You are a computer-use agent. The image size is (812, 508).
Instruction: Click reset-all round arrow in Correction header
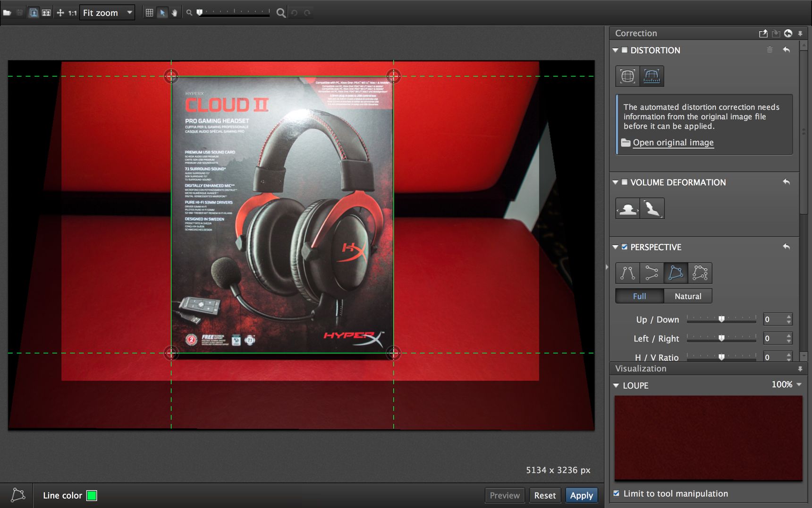(788, 33)
